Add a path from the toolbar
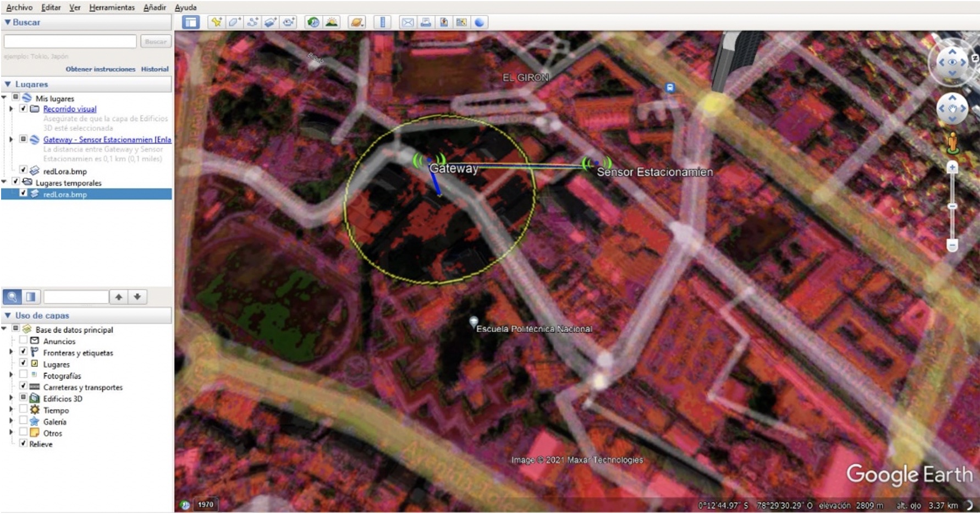 [252, 22]
